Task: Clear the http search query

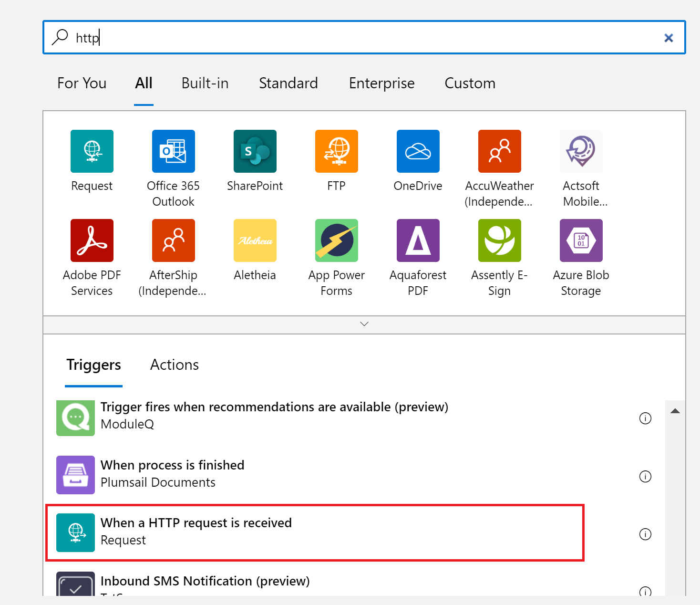Action: click(x=669, y=37)
